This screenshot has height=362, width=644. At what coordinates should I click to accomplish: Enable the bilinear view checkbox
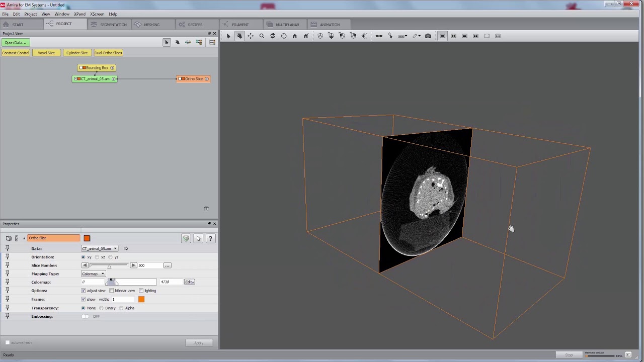pos(112,291)
